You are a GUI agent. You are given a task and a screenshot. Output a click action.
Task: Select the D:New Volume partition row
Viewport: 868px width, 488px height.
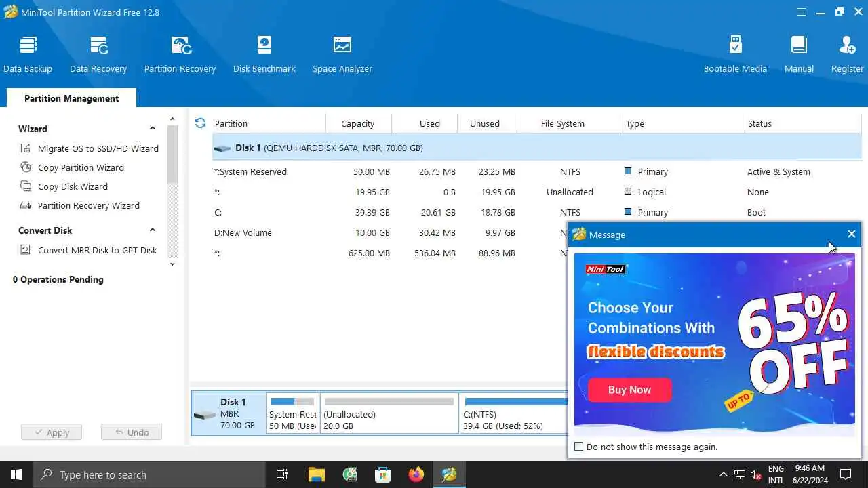click(x=390, y=232)
